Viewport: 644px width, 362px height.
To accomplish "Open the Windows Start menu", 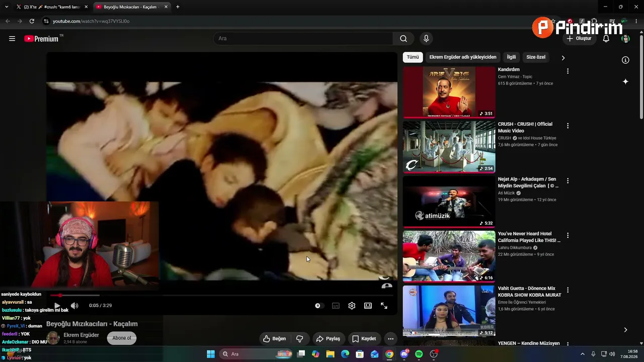I will pyautogui.click(x=211, y=354).
